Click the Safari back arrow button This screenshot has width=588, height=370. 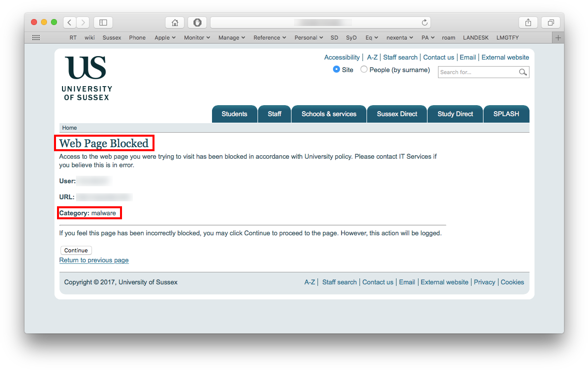click(x=70, y=23)
